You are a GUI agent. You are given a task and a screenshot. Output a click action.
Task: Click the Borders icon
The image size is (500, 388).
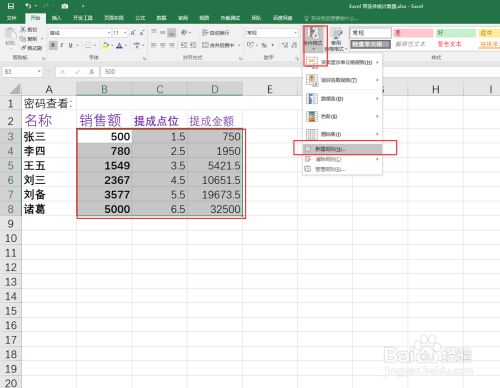(x=88, y=45)
